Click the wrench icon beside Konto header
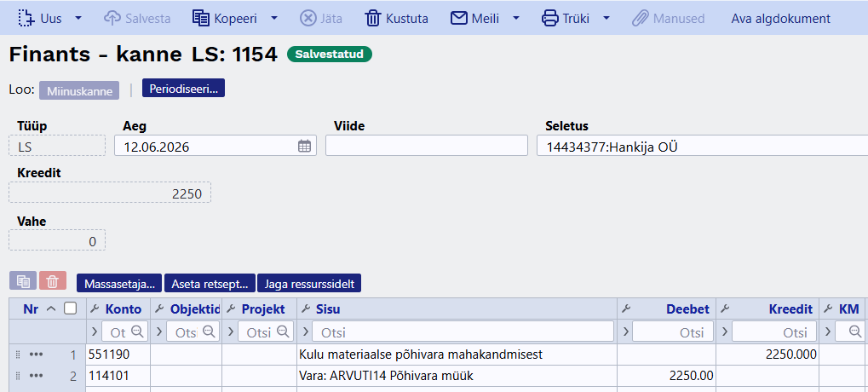 click(x=95, y=309)
